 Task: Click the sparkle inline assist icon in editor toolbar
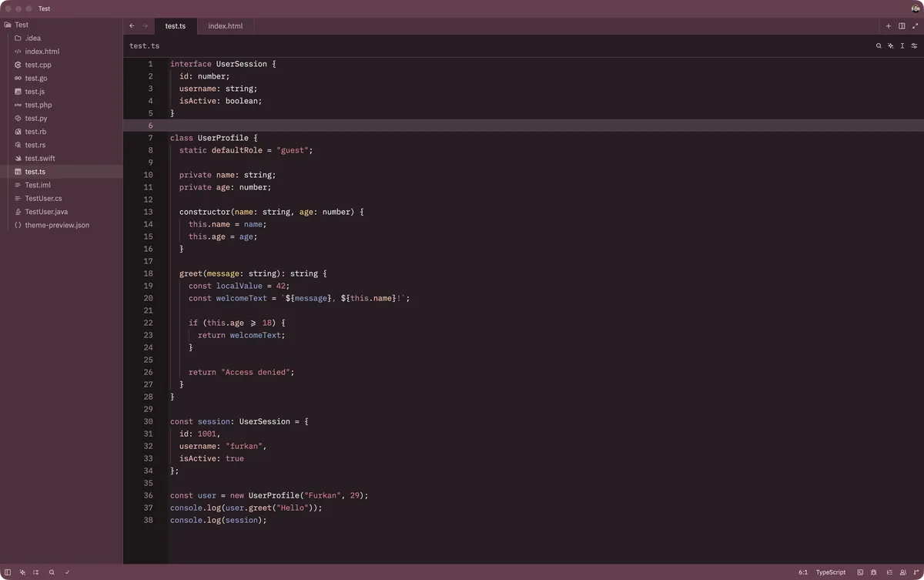point(890,45)
